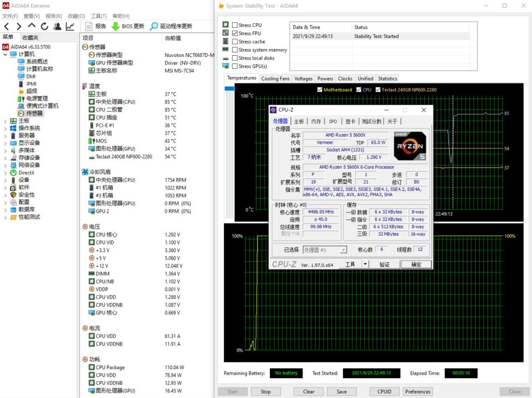Screen dimensions: 532x398
Task: Select 电源管理 power management item
Action: [33, 98]
